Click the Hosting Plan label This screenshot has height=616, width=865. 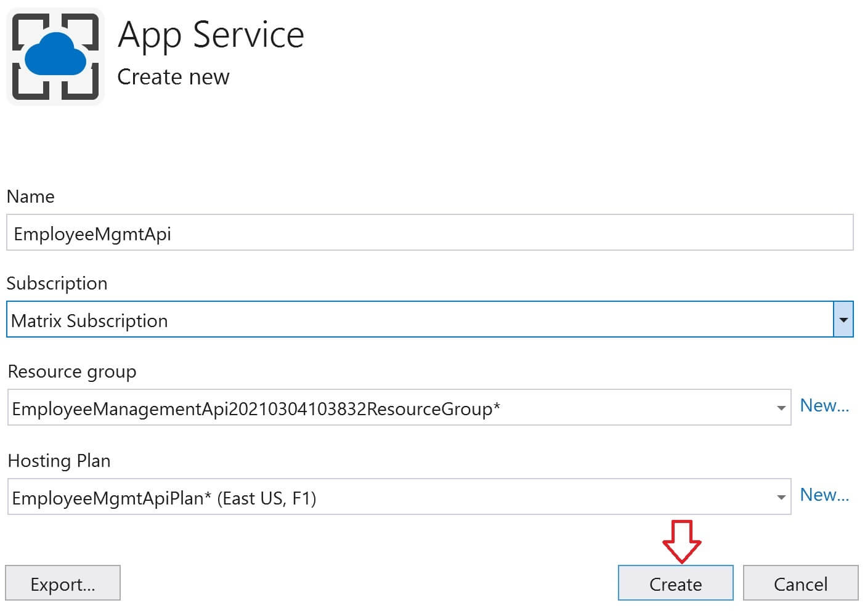[x=59, y=461]
